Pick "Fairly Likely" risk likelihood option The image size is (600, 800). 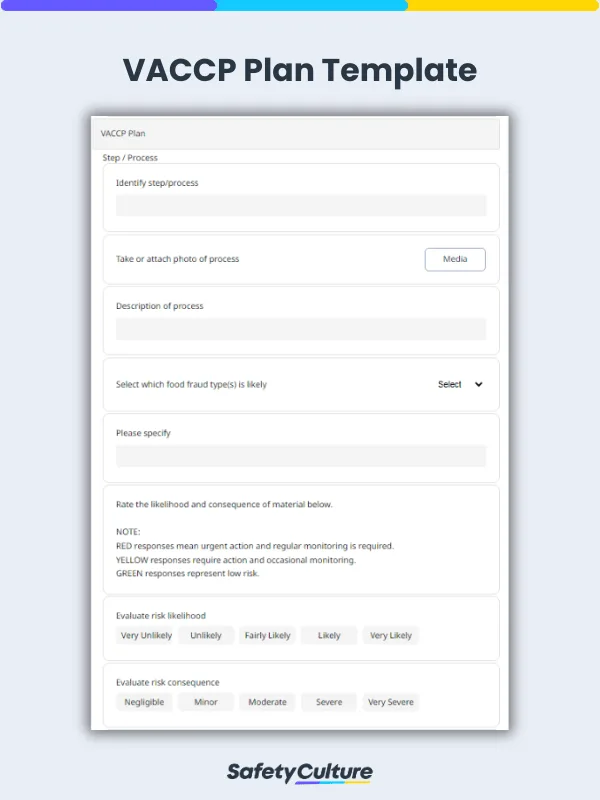267,635
